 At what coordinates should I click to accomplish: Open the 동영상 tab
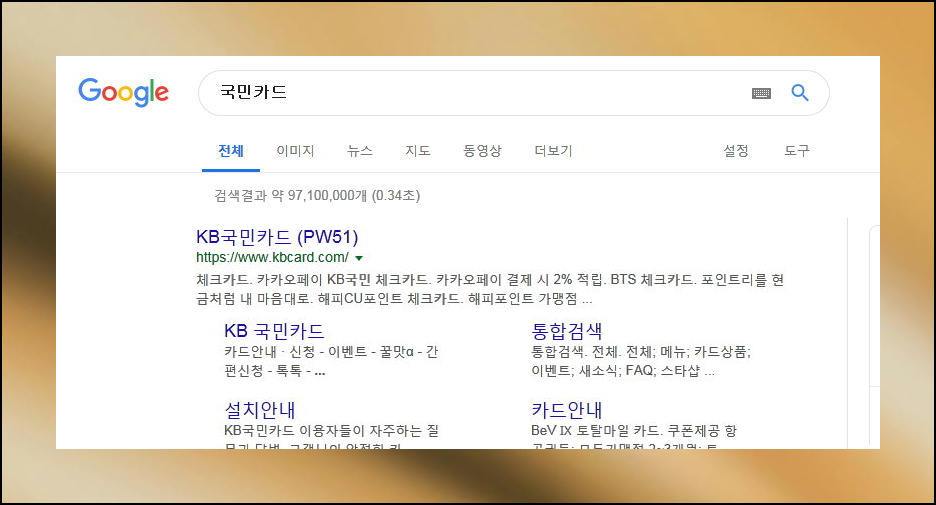[x=482, y=151]
